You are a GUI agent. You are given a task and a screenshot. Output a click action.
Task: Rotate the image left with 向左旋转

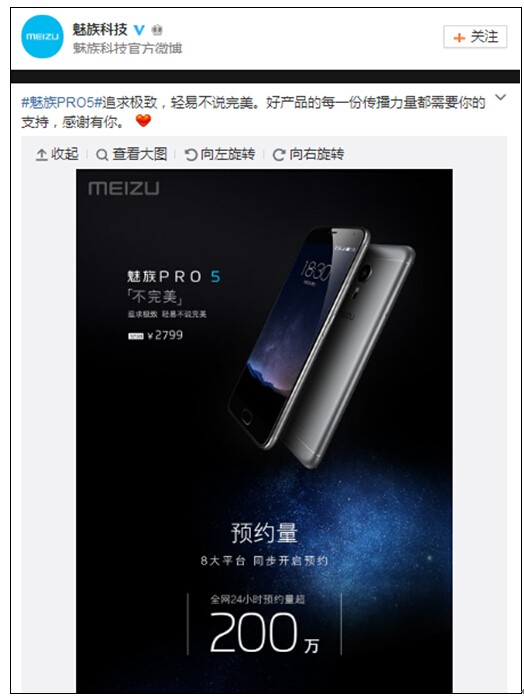click(220, 154)
